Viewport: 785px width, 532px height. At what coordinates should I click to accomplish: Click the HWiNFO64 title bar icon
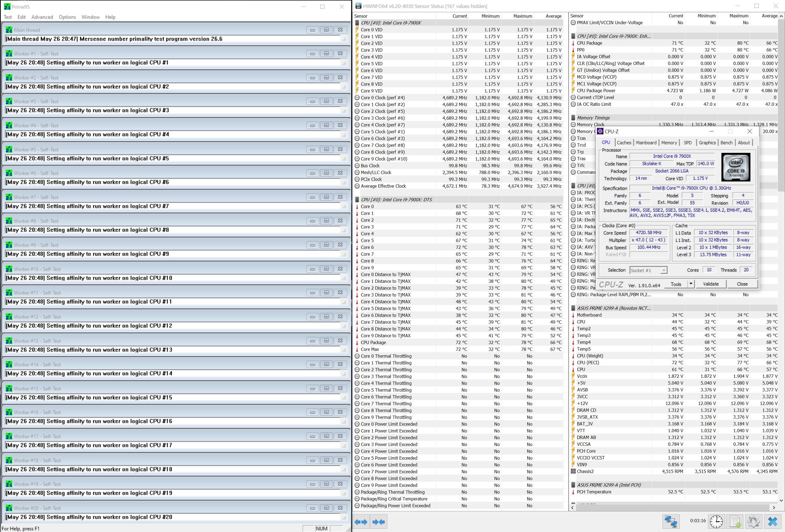click(x=358, y=6)
